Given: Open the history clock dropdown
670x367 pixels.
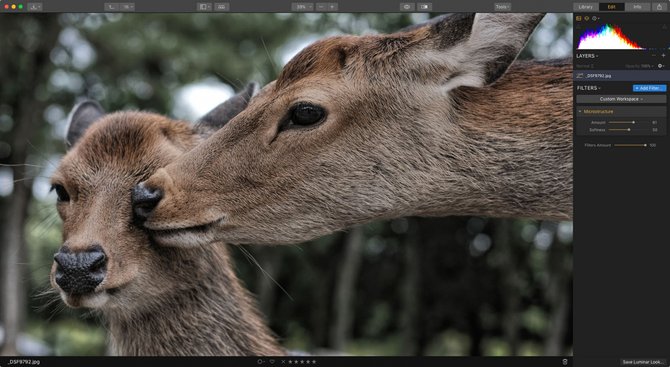Looking at the screenshot, I should tap(595, 18).
